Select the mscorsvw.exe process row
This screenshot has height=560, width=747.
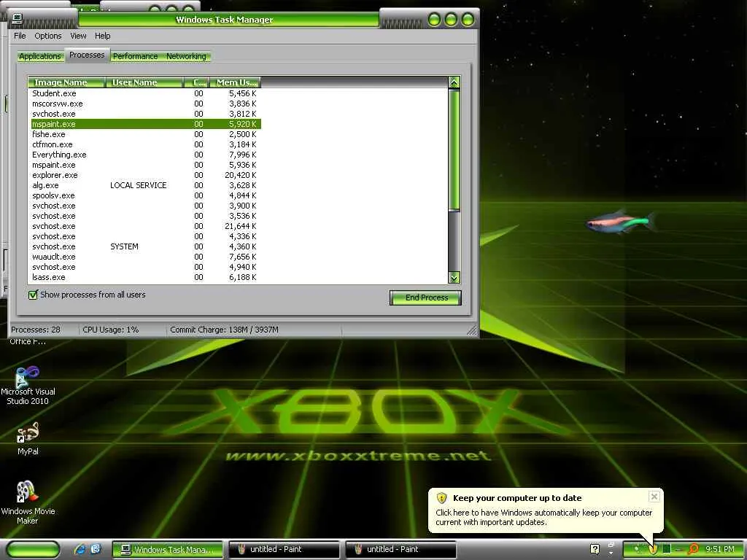(x=144, y=104)
